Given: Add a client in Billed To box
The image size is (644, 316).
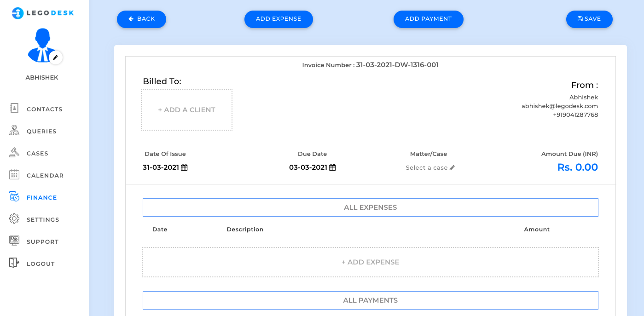Looking at the screenshot, I should click(186, 110).
